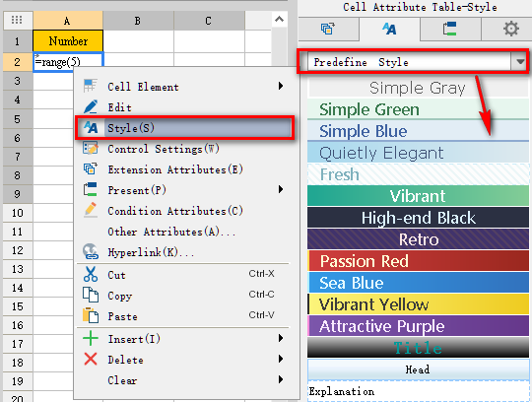532x402 pixels.
Task: Click the Hyperlink globe icon
Action: 91,251
